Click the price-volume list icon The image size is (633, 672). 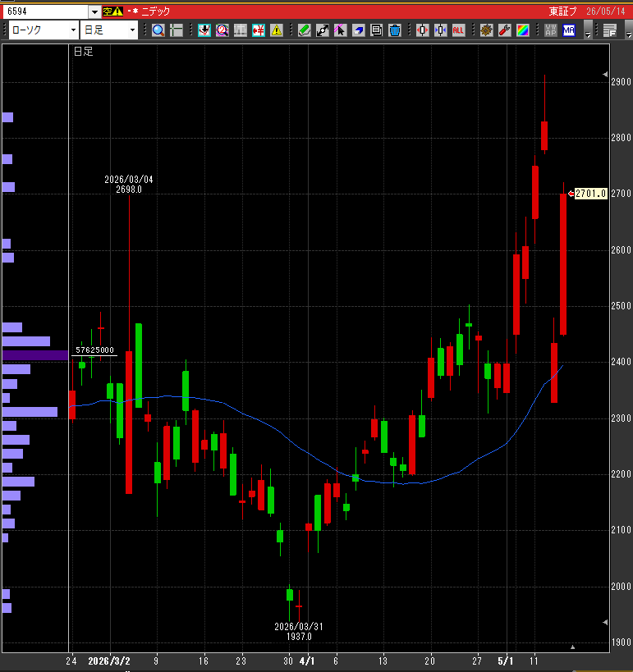[x=609, y=30]
